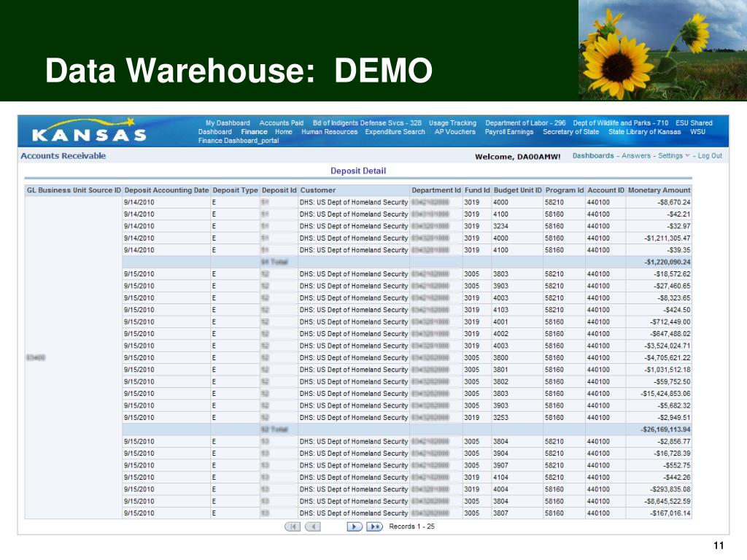Click the Deposit Detail report title
This screenshot has width=747, height=560.
point(358,171)
